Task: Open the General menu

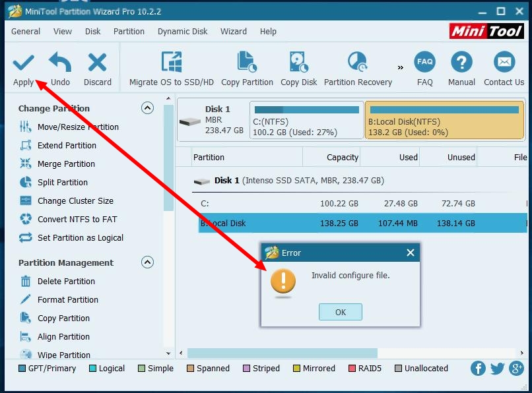Action: coord(26,32)
